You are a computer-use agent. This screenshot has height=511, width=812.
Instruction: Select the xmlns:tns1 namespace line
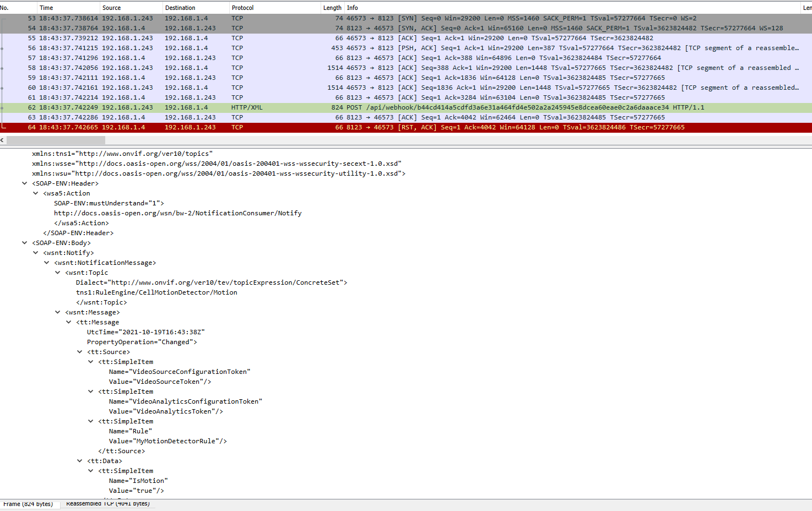[x=122, y=154]
